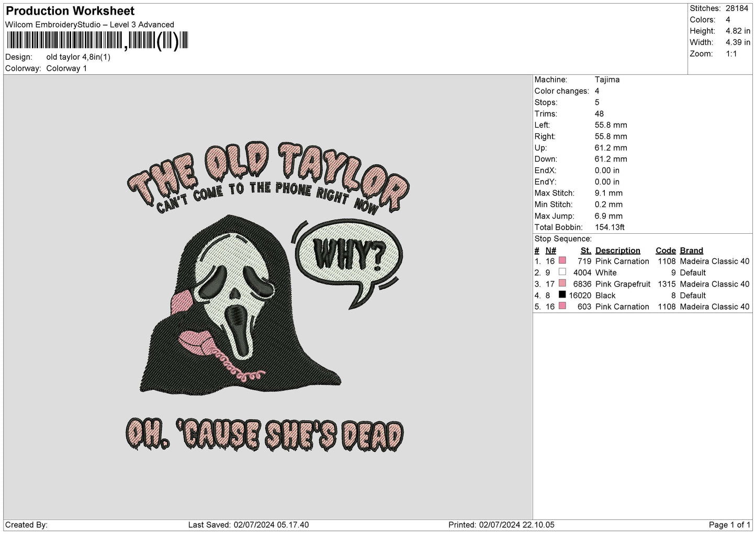Select the design name 'old taylor 4,8in(1)'
Image resolution: width=756 pixels, height=534 pixels.
78,57
